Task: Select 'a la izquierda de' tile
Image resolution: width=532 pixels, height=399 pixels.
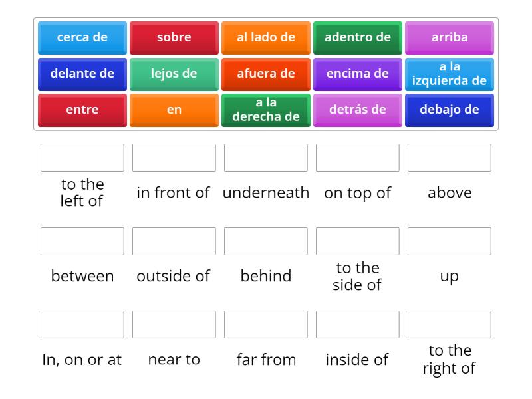Action: click(x=450, y=74)
